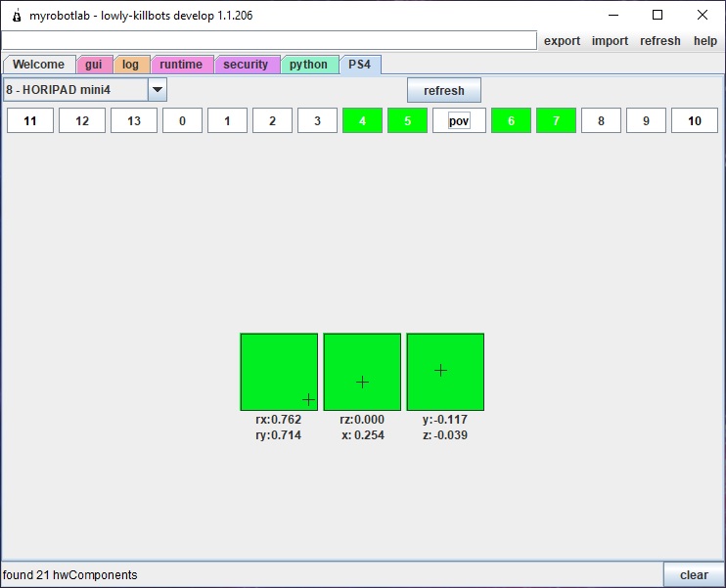Open the help menu item
726x588 pixels.
click(705, 41)
